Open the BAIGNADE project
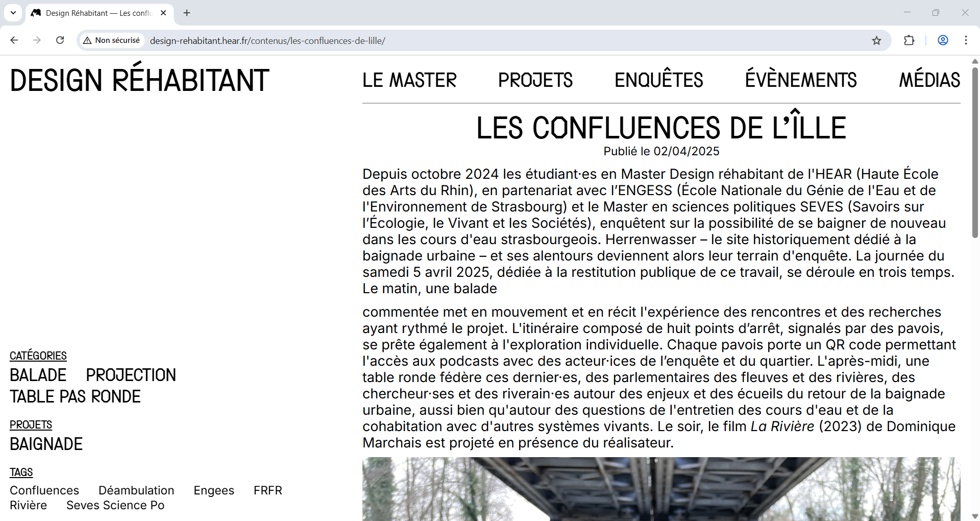This screenshot has height=521, width=980. [46, 444]
